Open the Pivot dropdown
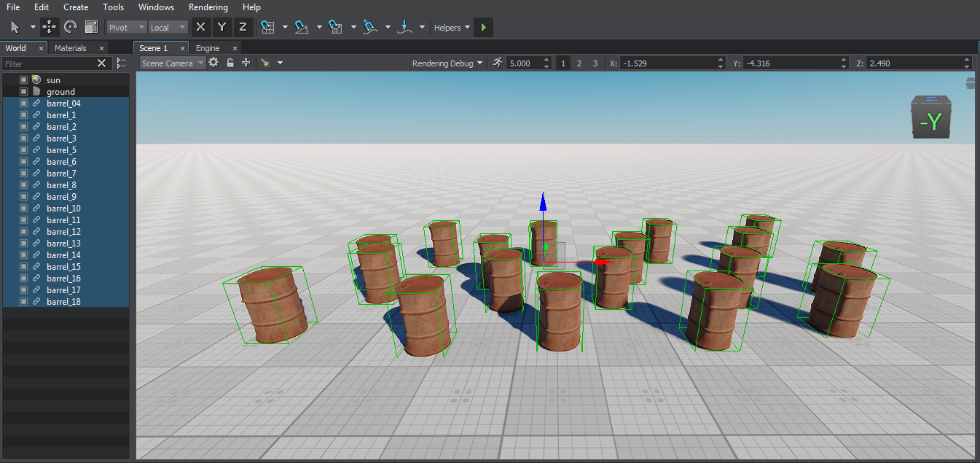The width and height of the screenshot is (980, 463). (126, 28)
